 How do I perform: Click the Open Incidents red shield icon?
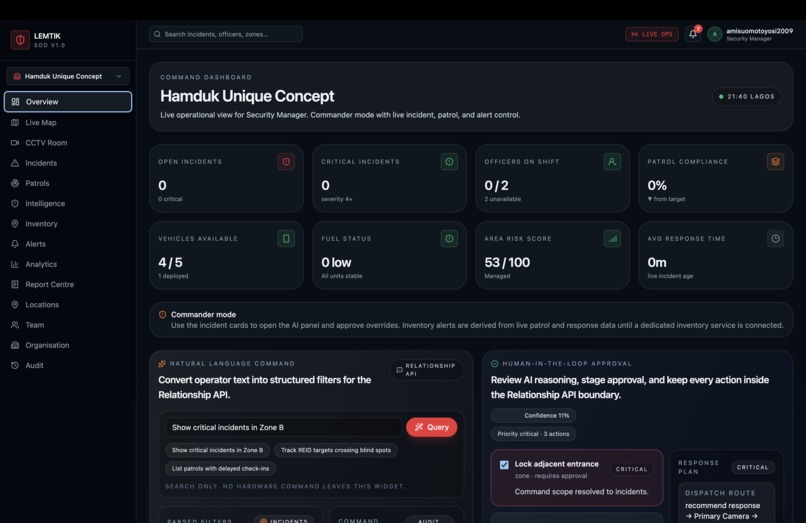click(x=286, y=161)
